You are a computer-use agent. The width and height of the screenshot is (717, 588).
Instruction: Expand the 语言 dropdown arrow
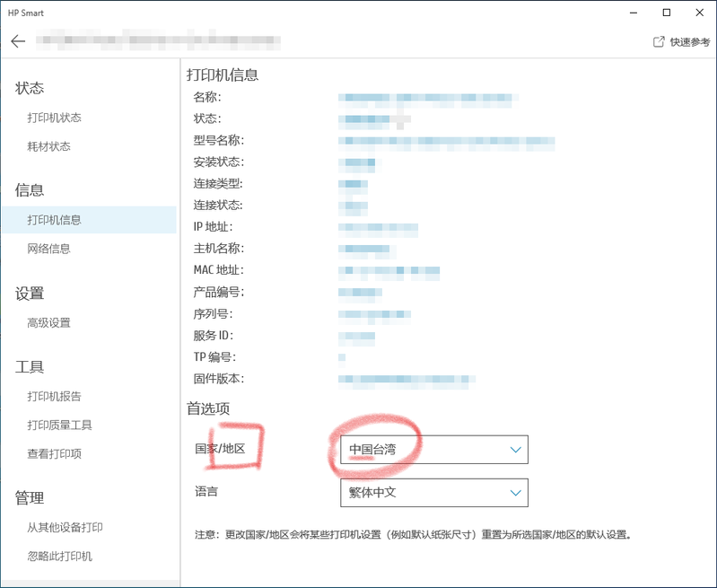point(515,492)
